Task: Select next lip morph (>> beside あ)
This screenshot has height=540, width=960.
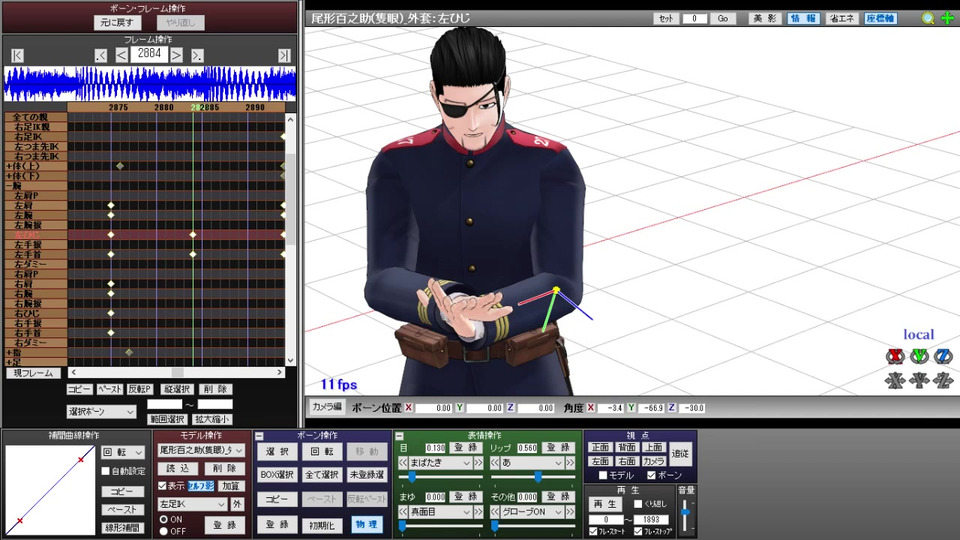Action: pyautogui.click(x=570, y=463)
